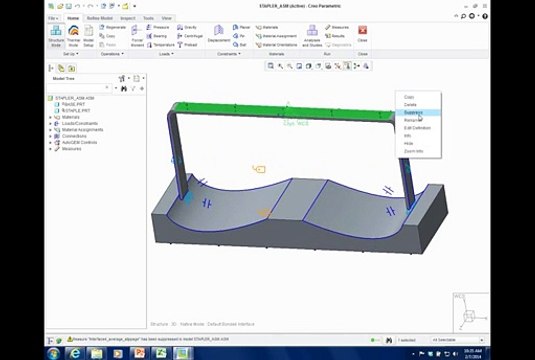Screen dimensions: 535x360
Task: Click the Zoom In icon in graphics toolbar
Action: click(280, 66)
